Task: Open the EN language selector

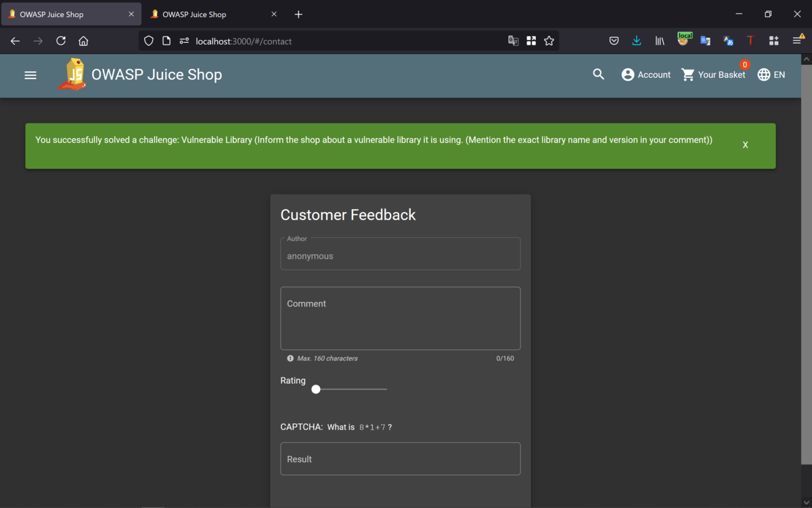Action: point(771,75)
